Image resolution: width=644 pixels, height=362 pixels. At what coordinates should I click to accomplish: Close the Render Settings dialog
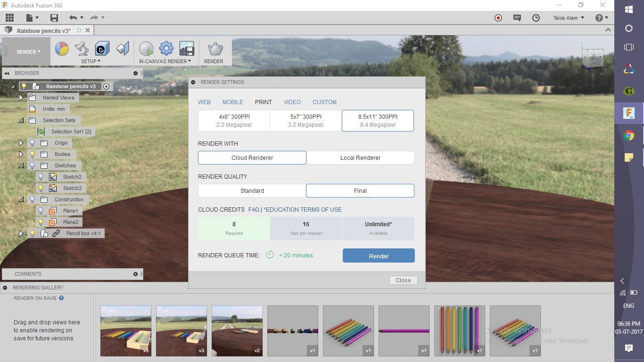coord(403,280)
